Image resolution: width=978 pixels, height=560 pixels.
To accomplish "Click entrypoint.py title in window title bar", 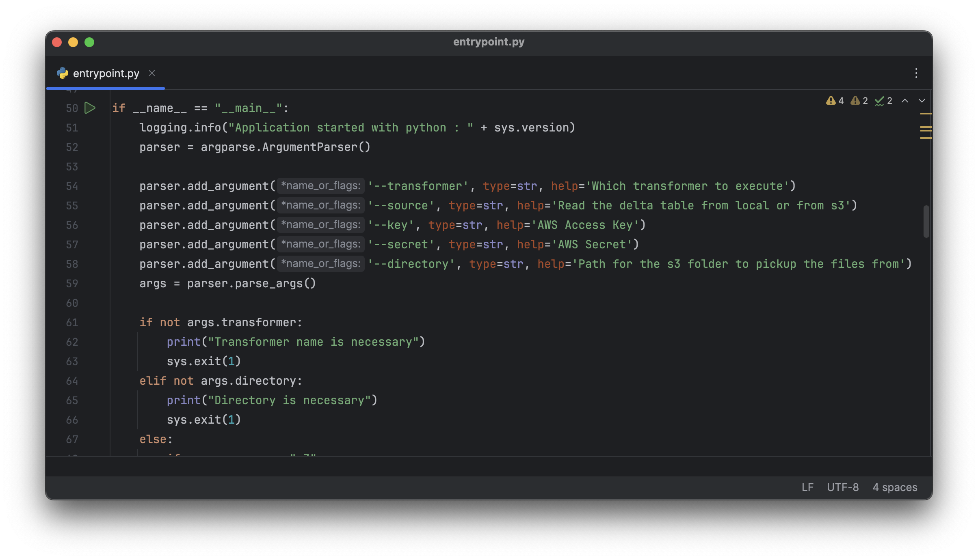I will click(489, 42).
